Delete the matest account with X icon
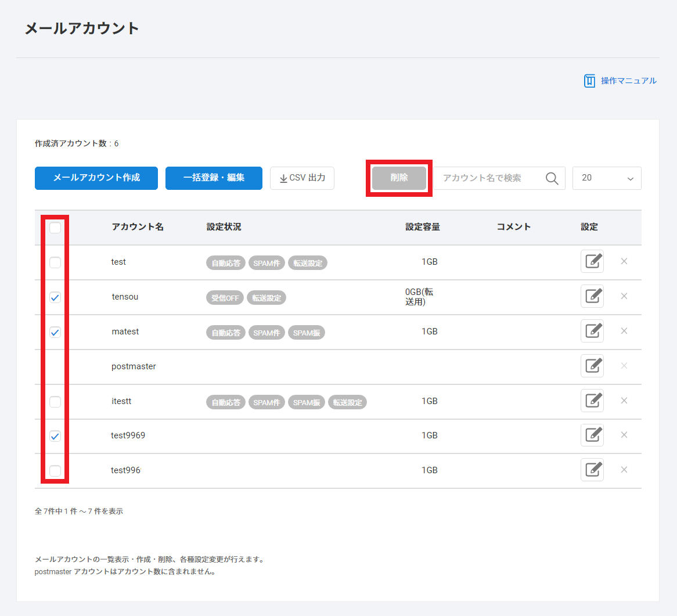Screen dimensions: 677x616 pyautogui.click(x=624, y=331)
